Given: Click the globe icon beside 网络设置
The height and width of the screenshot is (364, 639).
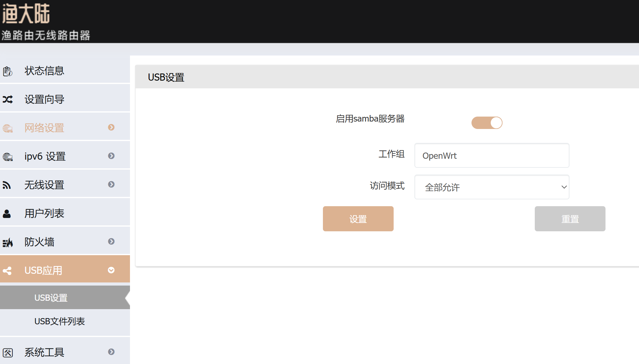Looking at the screenshot, I should point(8,128).
